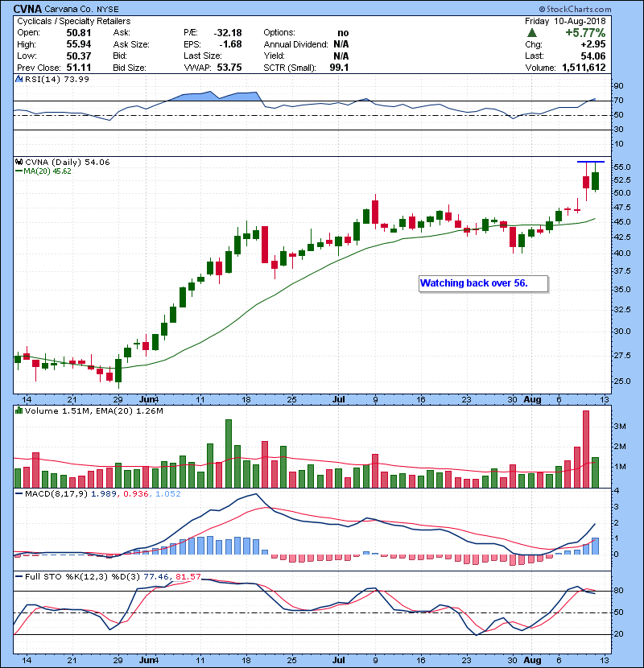Click the date Friday 10-Aug-2018
The width and height of the screenshot is (644, 668).
click(565, 21)
